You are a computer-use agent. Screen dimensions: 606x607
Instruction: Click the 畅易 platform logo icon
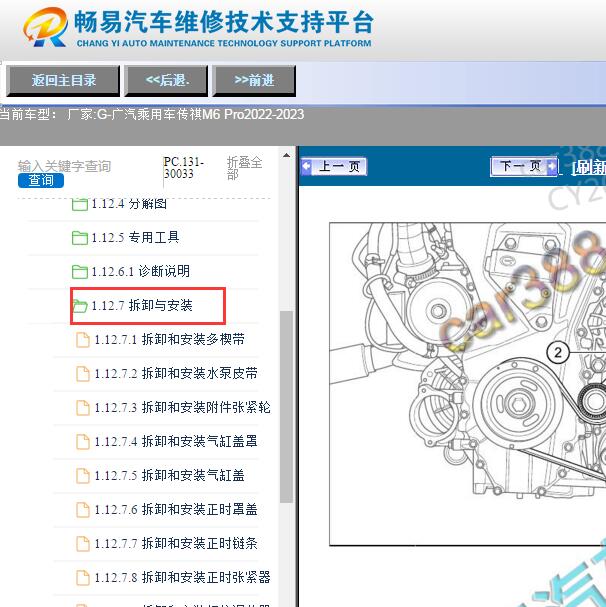click(45, 27)
